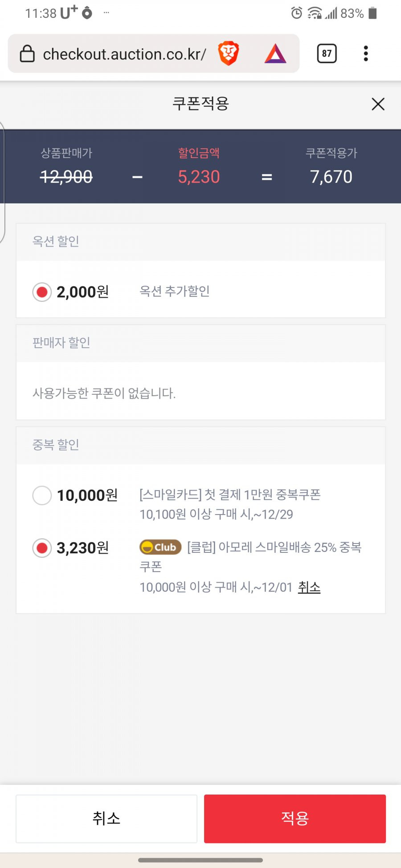
Task: Open the Brave Rewards triangle icon
Action: coord(275,54)
